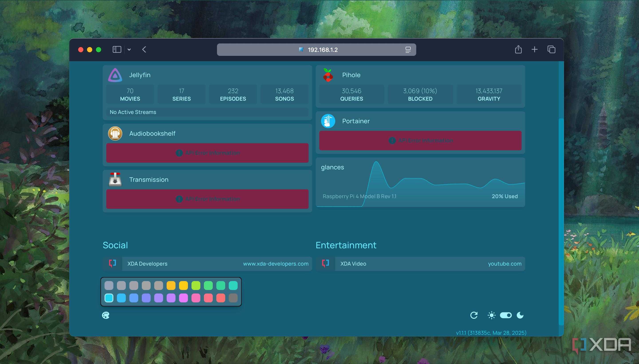This screenshot has height=364, width=639.
Task: Click the Jellyfin 13,468 SONGS stat
Action: 284,94
